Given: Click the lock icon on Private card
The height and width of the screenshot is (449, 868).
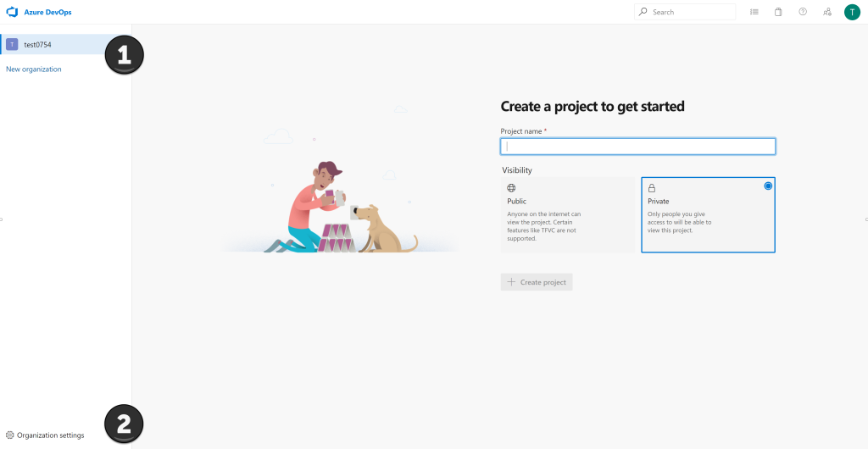Looking at the screenshot, I should [652, 188].
